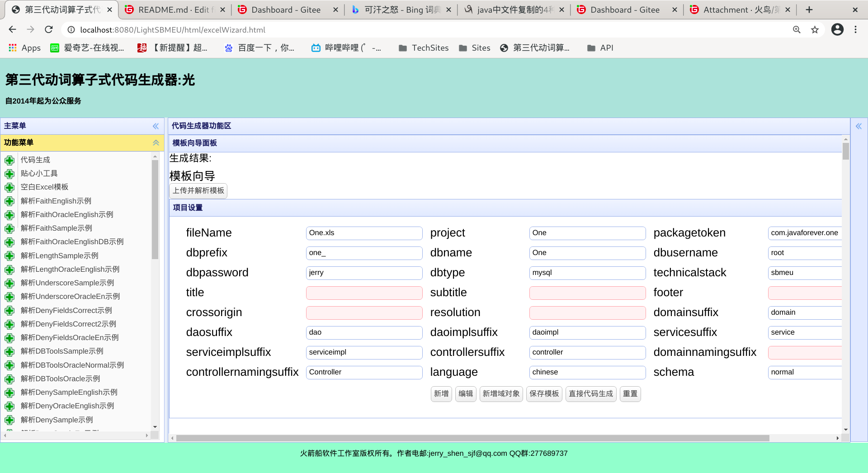Open 百度一下 bookmark
This screenshot has width=868, height=473.
259,48
